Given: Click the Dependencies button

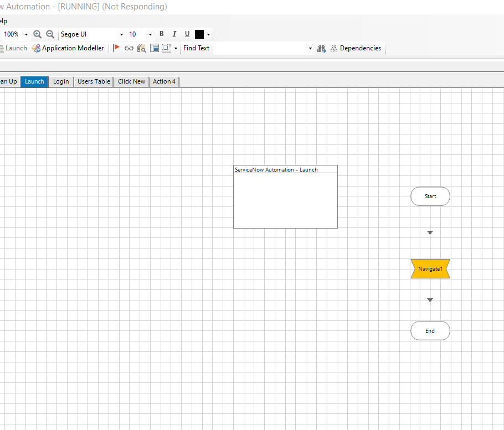Looking at the screenshot, I should pos(356,48).
